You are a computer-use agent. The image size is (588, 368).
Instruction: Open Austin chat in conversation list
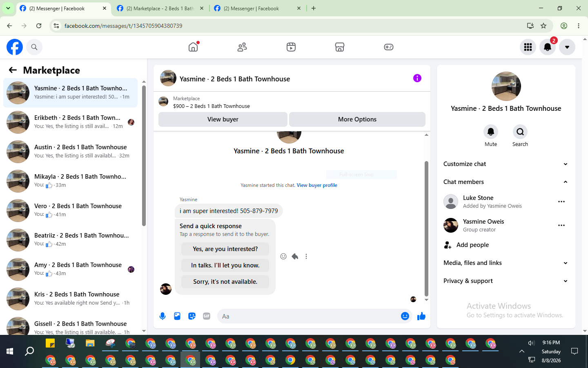pos(71,152)
